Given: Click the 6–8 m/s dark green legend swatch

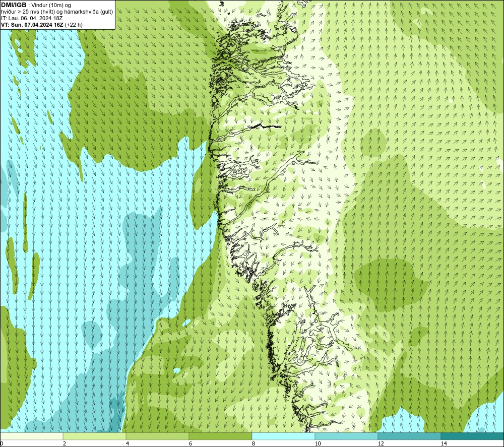Looking at the screenshot, I should tap(221, 436).
